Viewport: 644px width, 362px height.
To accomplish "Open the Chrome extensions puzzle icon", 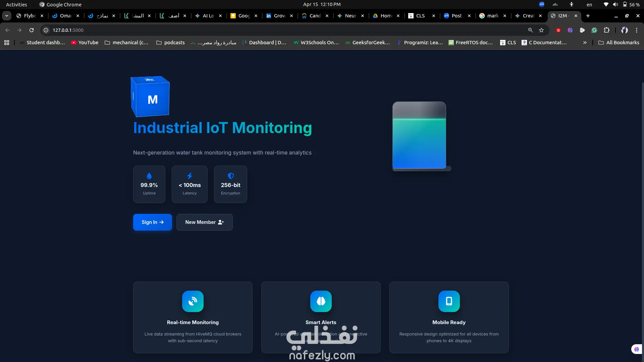I will click(x=606, y=30).
